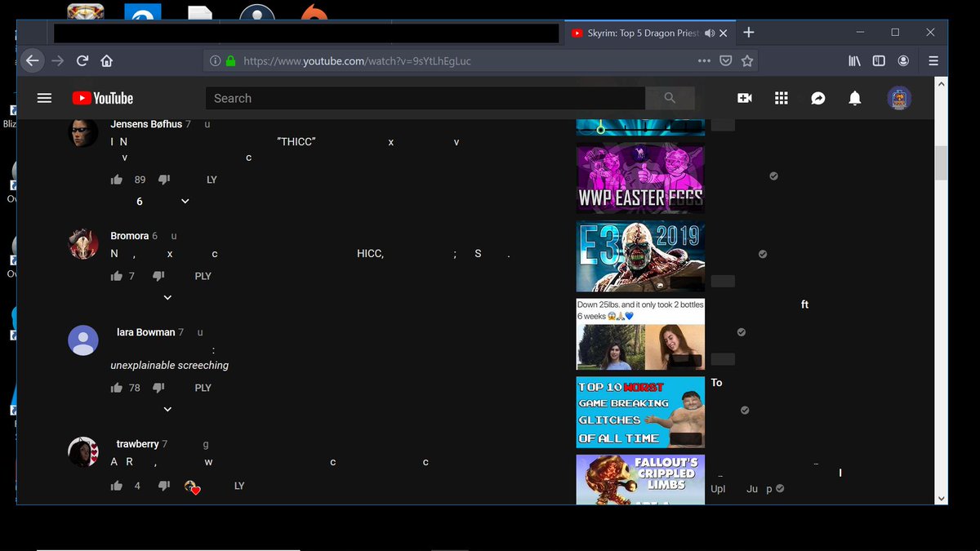Click scrollbar down arrow
Screen dimensions: 980x551
click(941, 498)
